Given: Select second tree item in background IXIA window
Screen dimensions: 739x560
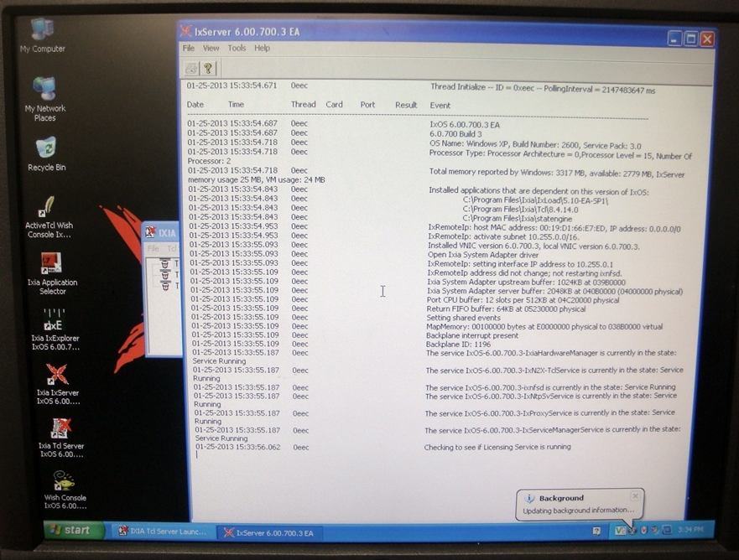Looking at the screenshot, I should 169,275.
